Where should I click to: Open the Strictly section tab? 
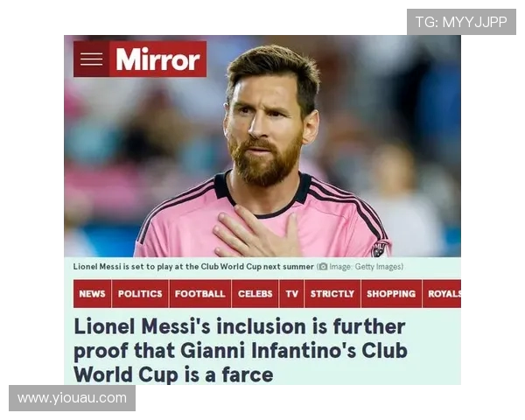(x=332, y=294)
